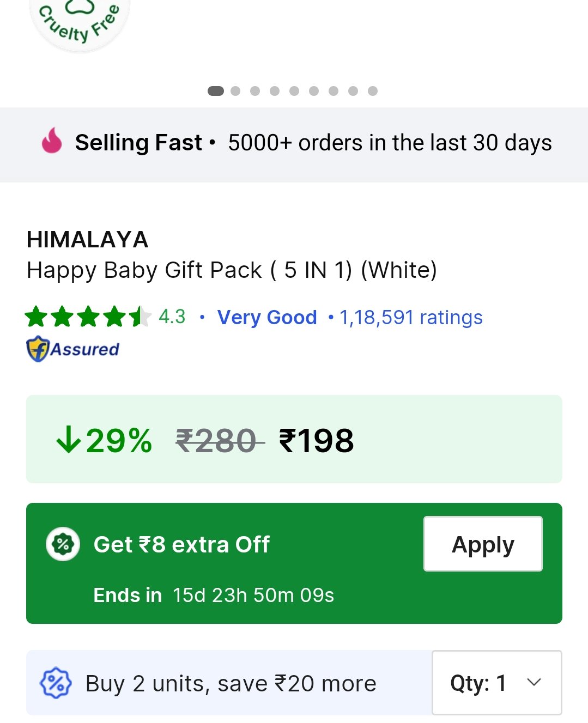
Task: Open the Qty: 1 dropdown
Action: click(x=496, y=682)
